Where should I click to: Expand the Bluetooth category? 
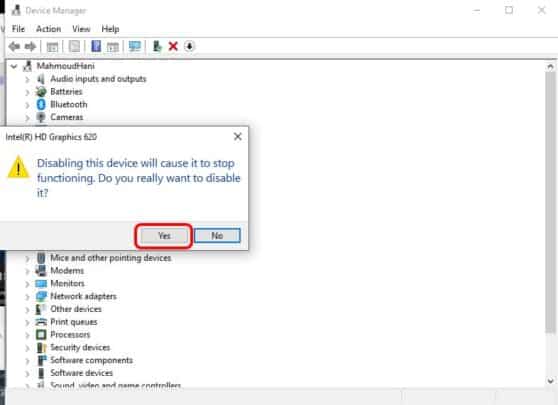pos(27,105)
